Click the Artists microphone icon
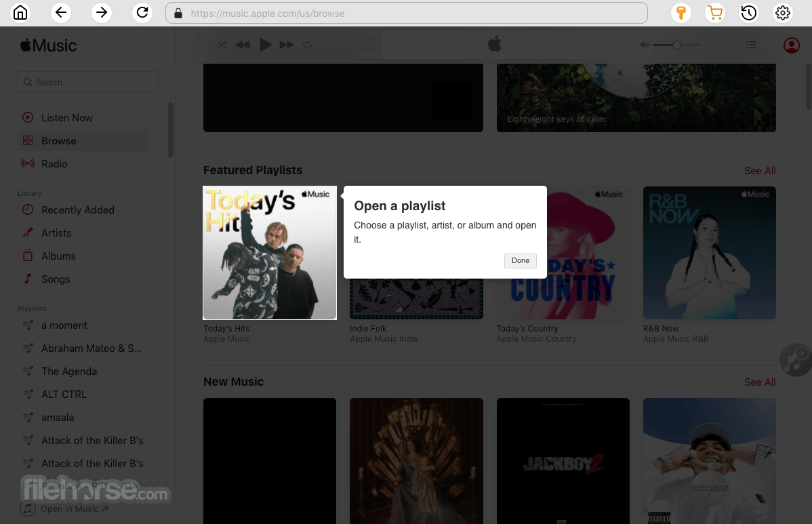Image resolution: width=812 pixels, height=524 pixels. coord(27,233)
